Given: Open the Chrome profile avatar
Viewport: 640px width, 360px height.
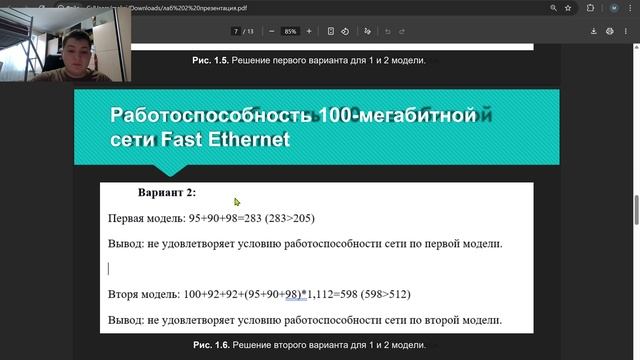Looking at the screenshot, I should [613, 8].
